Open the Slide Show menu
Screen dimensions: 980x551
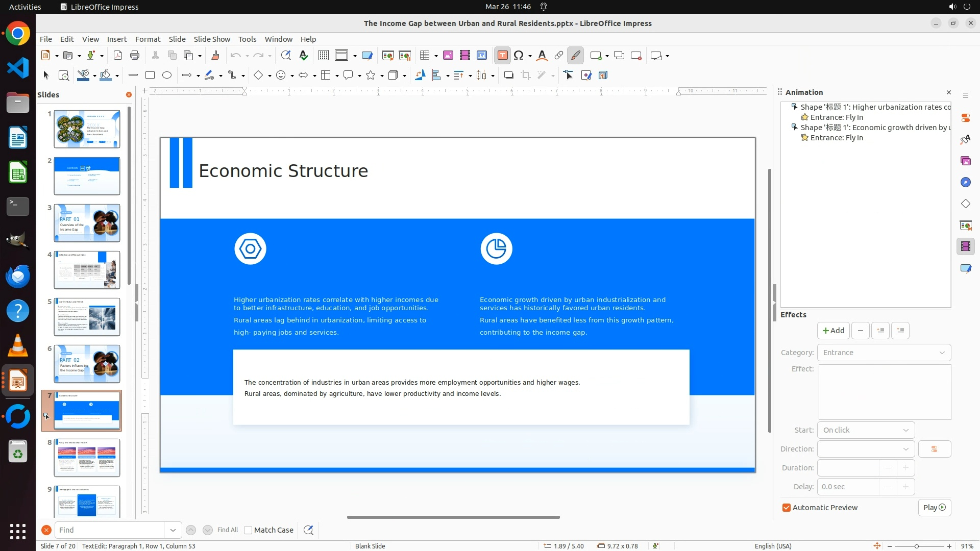pyautogui.click(x=212, y=39)
